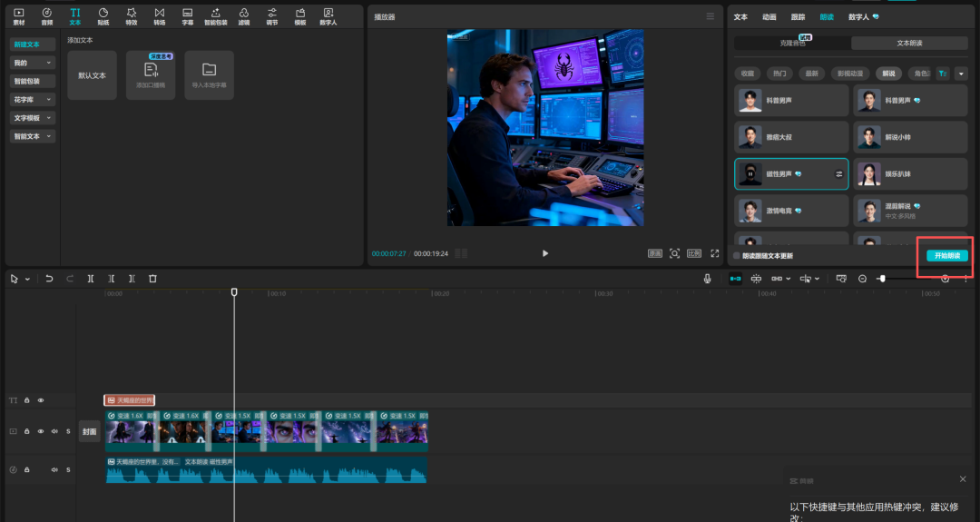Image resolution: width=980 pixels, height=522 pixels.
Task: Switch to the 动画 tab
Action: [x=769, y=17]
